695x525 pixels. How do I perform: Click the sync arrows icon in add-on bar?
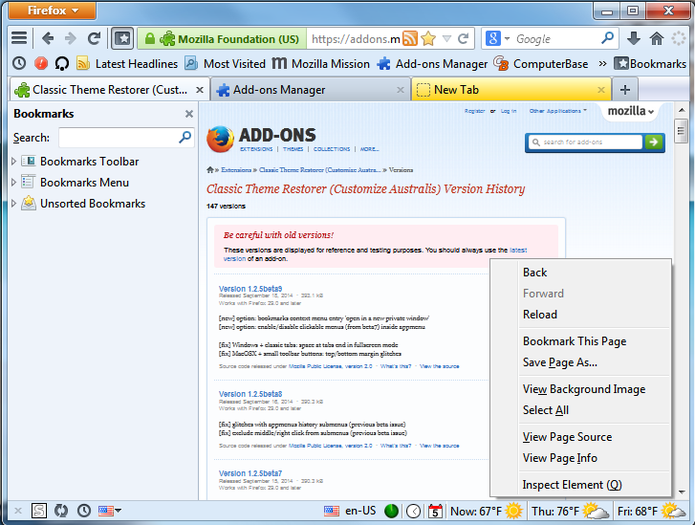click(61, 511)
